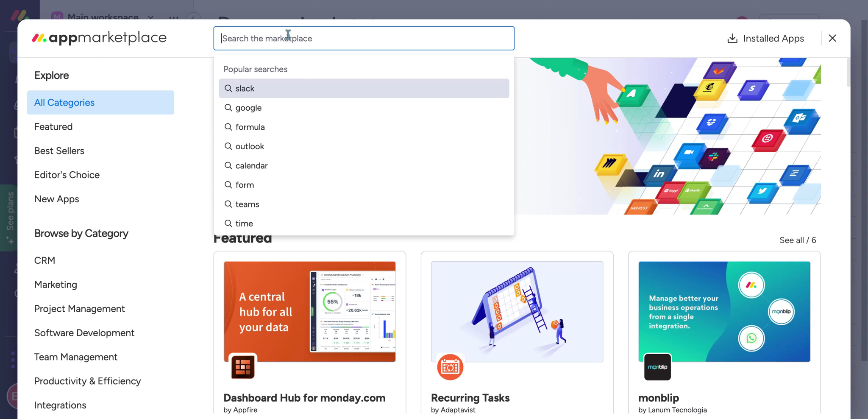
Task: Click the Dashboard Hub app icon
Action: pos(243,367)
